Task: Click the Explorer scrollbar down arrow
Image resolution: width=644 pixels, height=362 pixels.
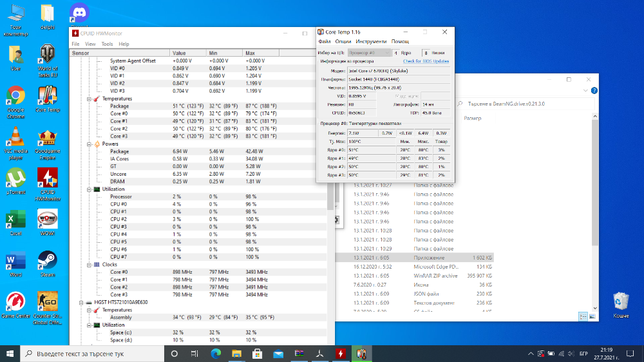Action: [x=594, y=308]
